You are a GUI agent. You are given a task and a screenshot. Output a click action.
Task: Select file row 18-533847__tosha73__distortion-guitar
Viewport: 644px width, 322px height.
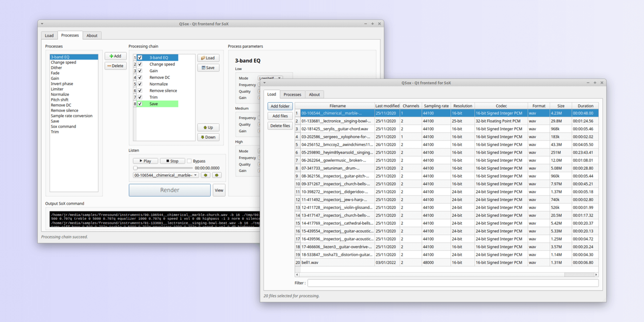(x=447, y=255)
